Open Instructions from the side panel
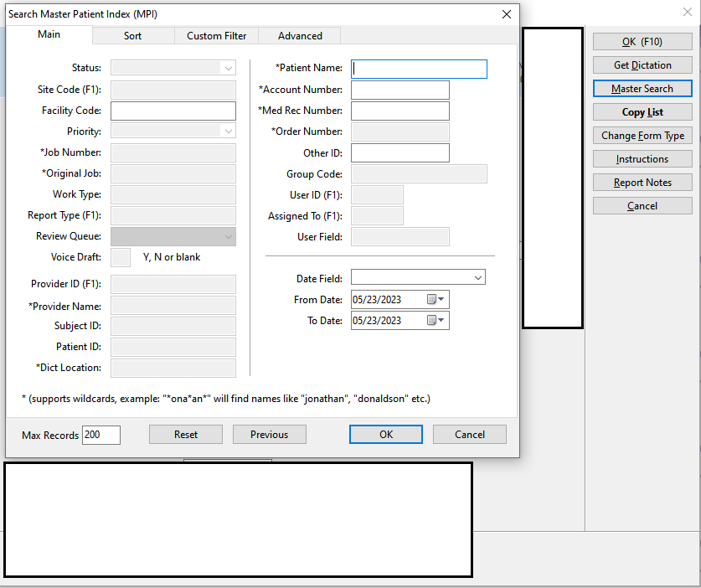The image size is (701, 588). pos(642,159)
